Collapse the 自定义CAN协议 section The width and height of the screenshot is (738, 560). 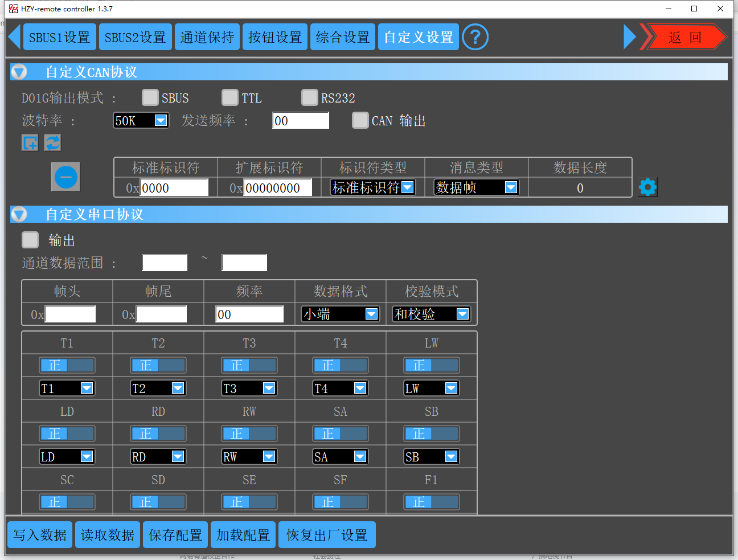pyautogui.click(x=19, y=72)
